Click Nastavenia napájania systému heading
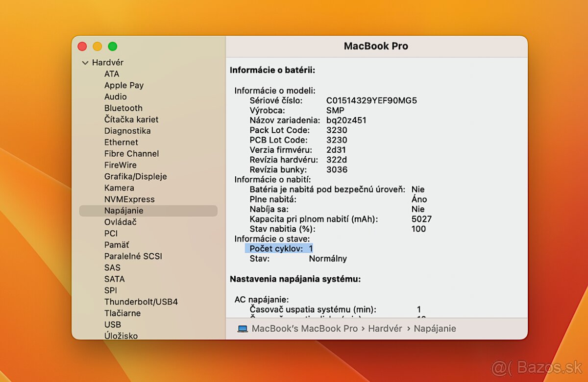Screen dimensions: 588x382 tap(295, 279)
